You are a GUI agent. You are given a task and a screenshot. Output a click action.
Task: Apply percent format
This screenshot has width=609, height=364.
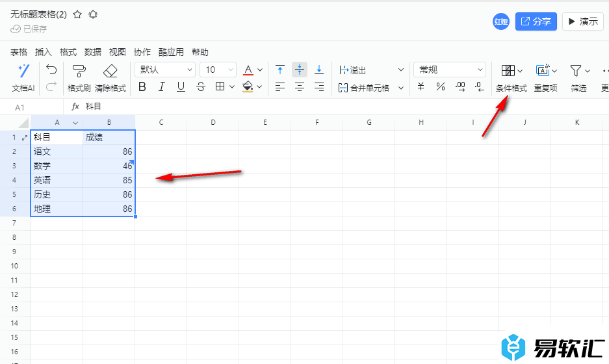click(441, 86)
